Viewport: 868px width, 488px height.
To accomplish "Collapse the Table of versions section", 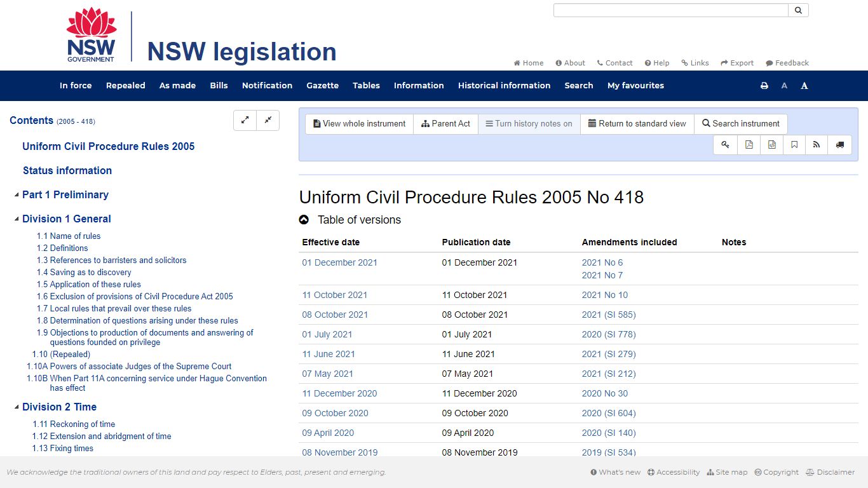I will point(304,220).
